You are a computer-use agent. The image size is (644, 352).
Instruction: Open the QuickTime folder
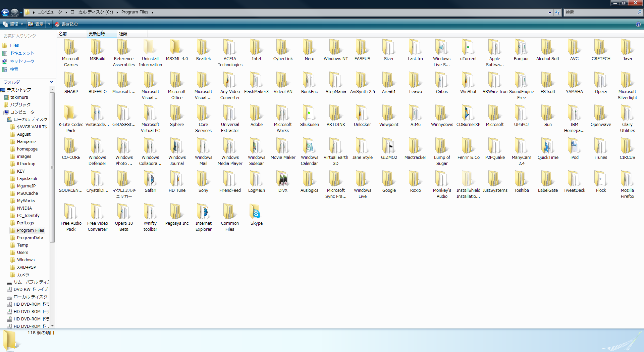pos(548,149)
